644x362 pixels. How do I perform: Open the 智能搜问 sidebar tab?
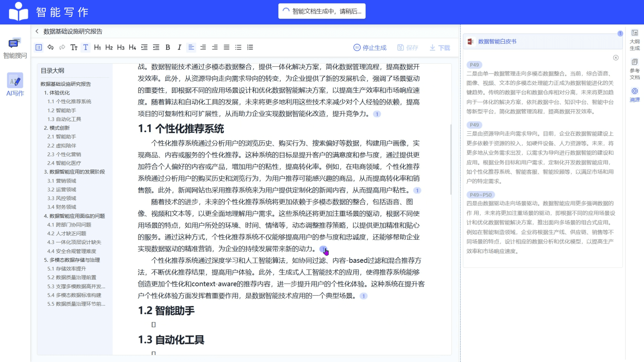coord(15,49)
